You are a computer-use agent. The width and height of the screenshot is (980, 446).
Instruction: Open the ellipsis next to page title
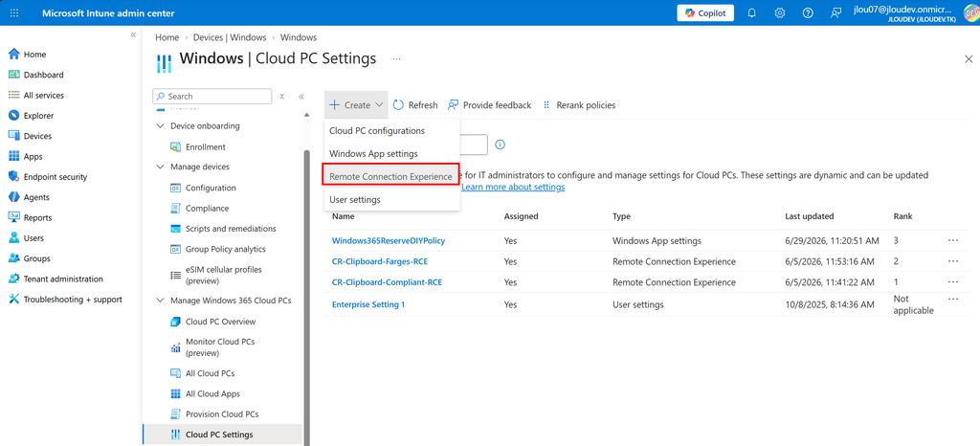396,58
